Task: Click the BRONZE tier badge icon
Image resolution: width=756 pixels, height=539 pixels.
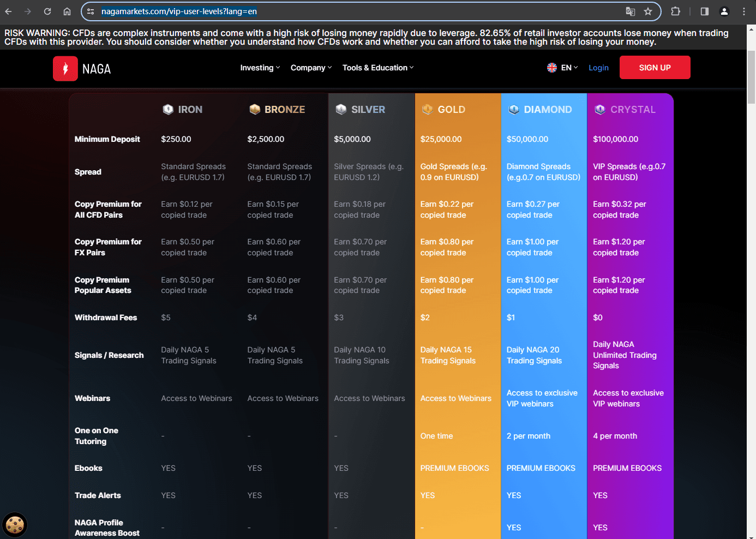Action: (255, 109)
